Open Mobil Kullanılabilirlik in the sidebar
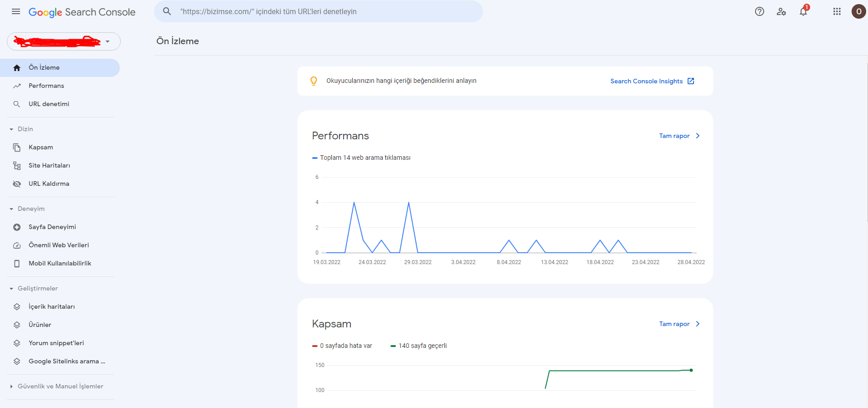Viewport: 868px width, 408px height. pos(60,264)
